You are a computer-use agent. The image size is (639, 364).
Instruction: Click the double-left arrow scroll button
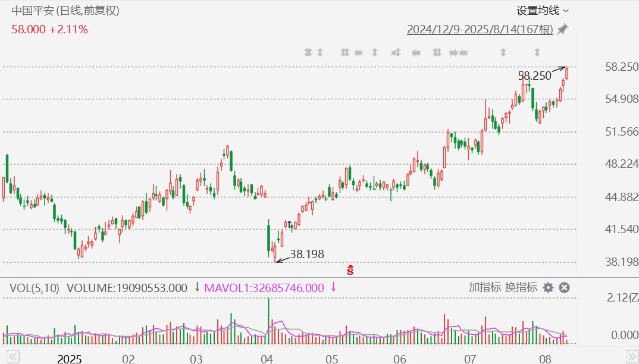coord(12,357)
